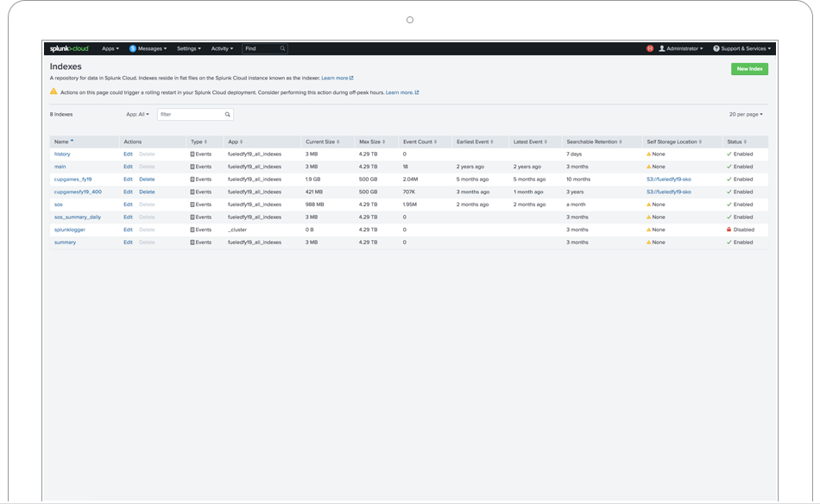Open the cupgames_fy19 index
This screenshot has height=504, width=820.
(x=73, y=180)
